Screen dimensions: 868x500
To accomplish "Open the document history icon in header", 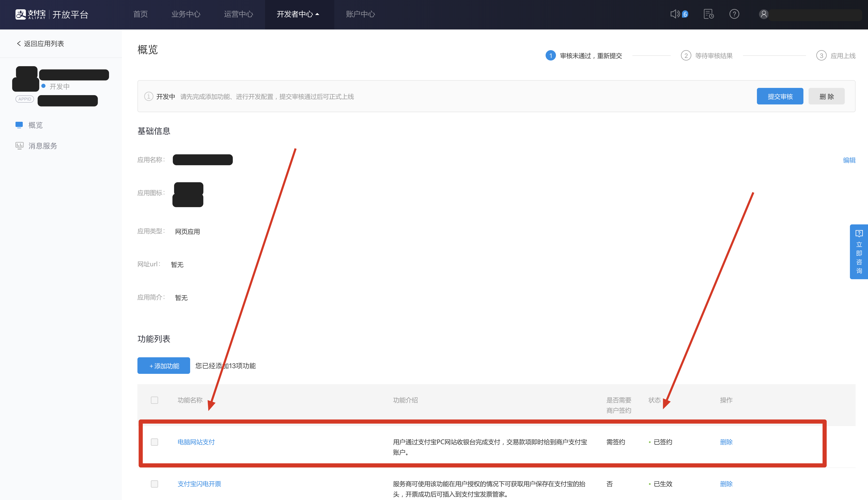I will click(708, 14).
